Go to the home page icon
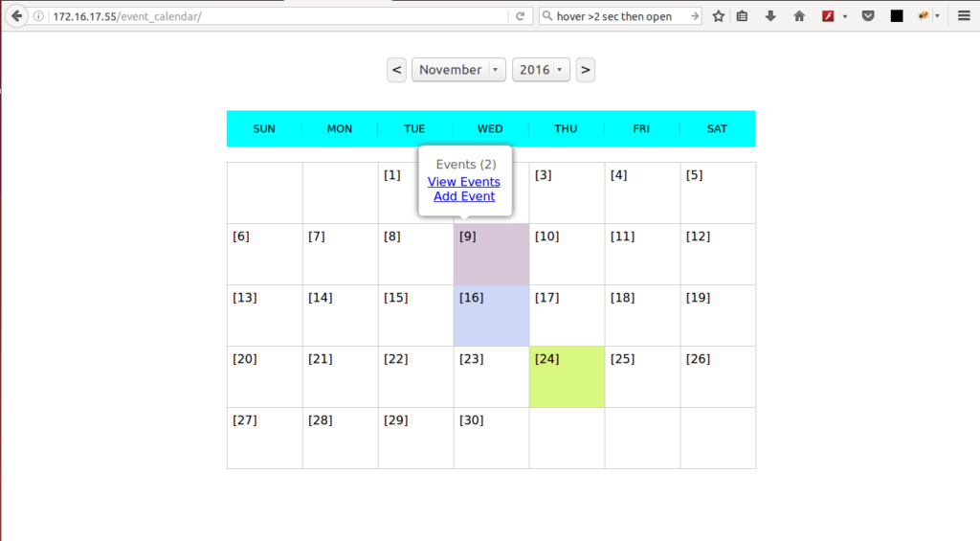This screenshot has width=980, height=541. pos(799,16)
